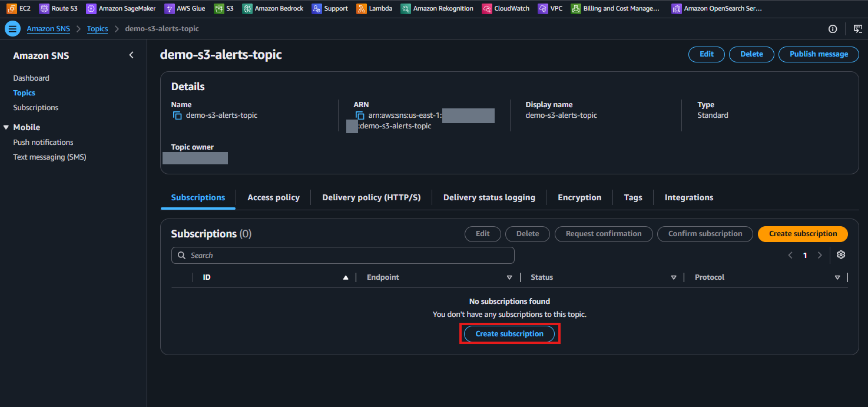Open the S3 shortcut icon
The image size is (868, 407).
218,9
